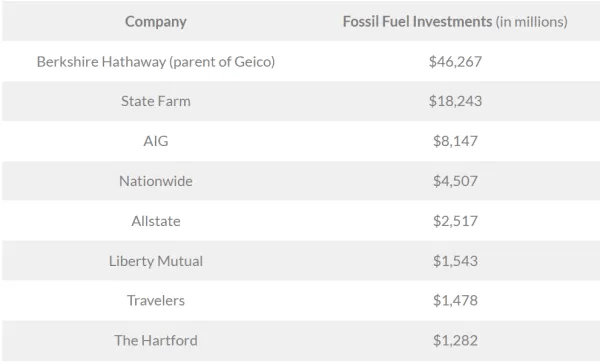Select The Hartford company cell
This screenshot has width=600, height=363.
click(156, 340)
